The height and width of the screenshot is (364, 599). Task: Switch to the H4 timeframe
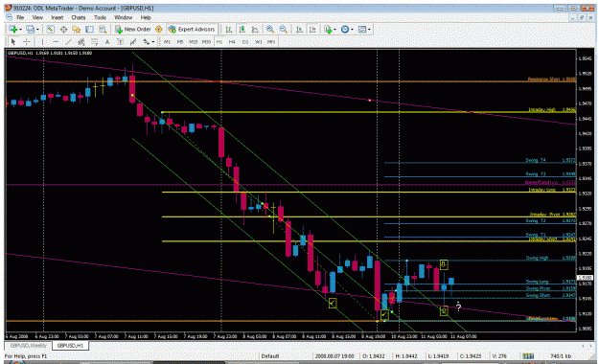tap(232, 41)
